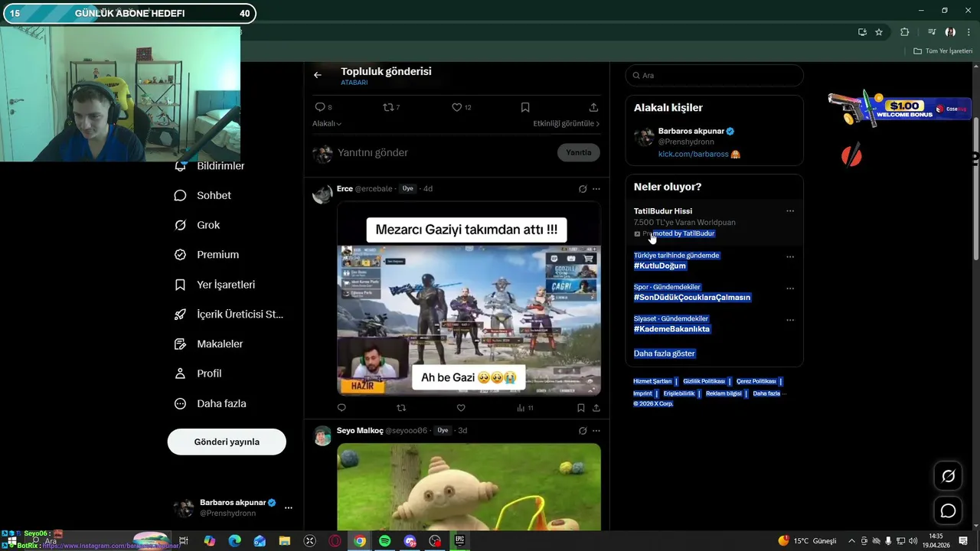Open Epic Games Launcher from the taskbar
Screen dimensions: 980x551
pyautogui.click(x=460, y=541)
